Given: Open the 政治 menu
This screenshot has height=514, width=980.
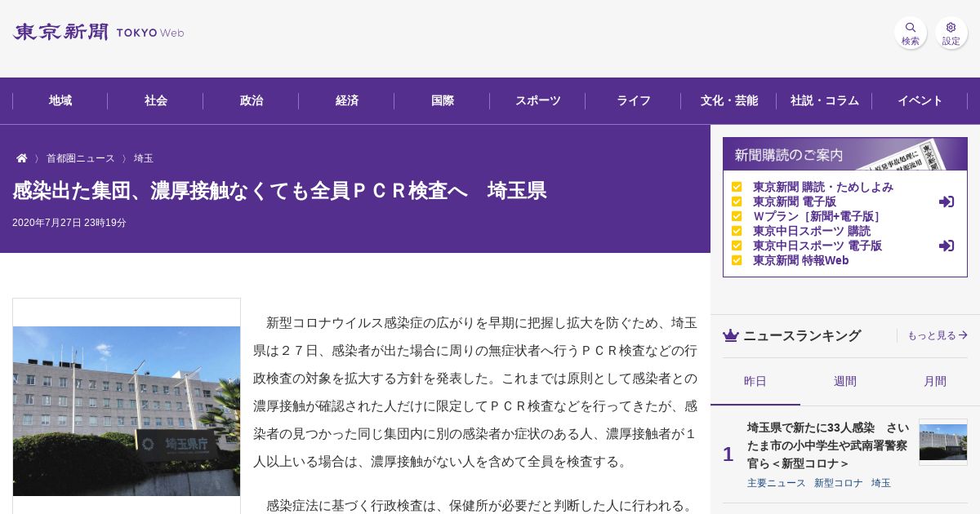Looking at the screenshot, I should pos(252,100).
